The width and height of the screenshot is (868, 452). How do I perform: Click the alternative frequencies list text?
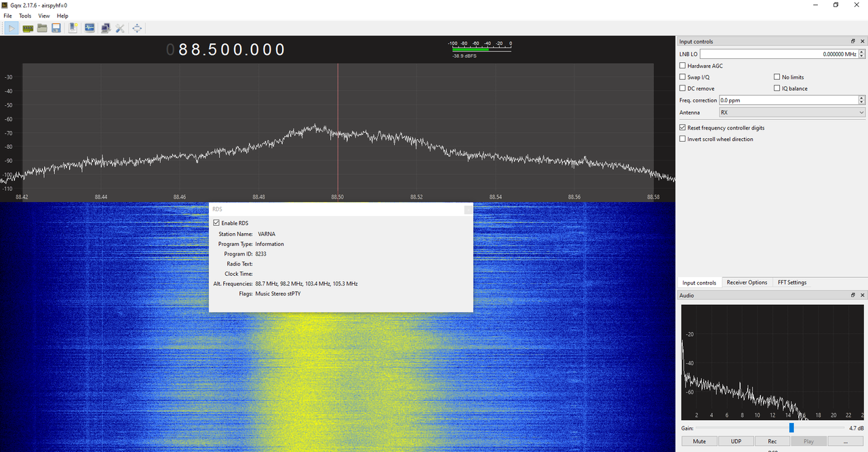coord(307,284)
